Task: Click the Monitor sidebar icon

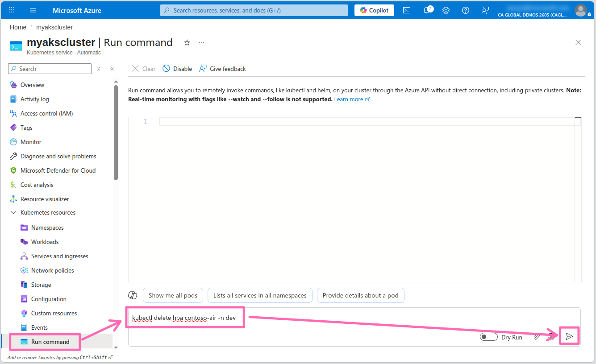Action: pos(13,142)
